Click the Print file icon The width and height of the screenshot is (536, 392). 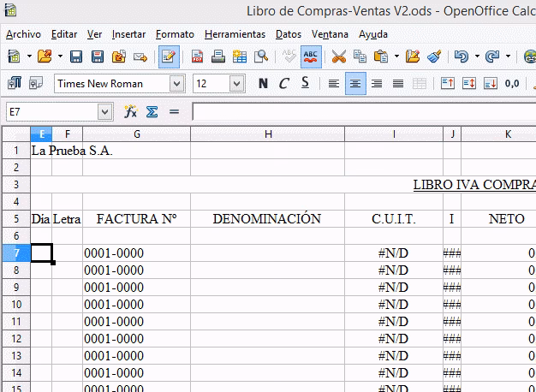[218, 57]
